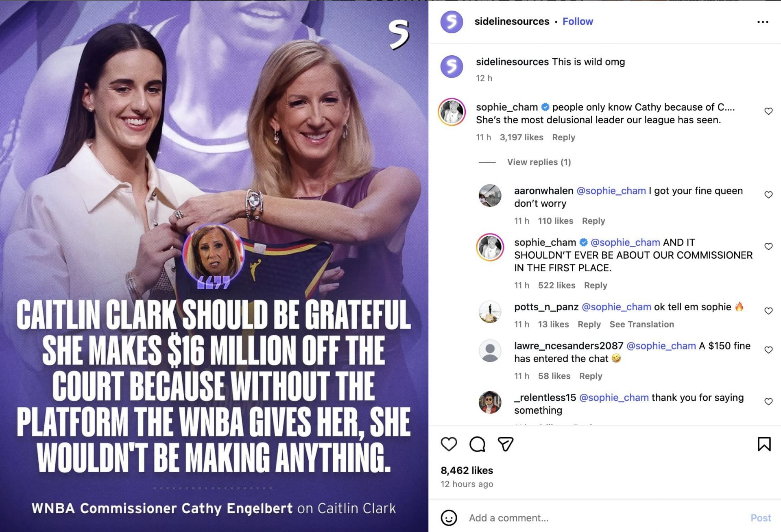Like aaronwhalen's fine queen reply
The height and width of the screenshot is (532, 781).
[x=768, y=195]
